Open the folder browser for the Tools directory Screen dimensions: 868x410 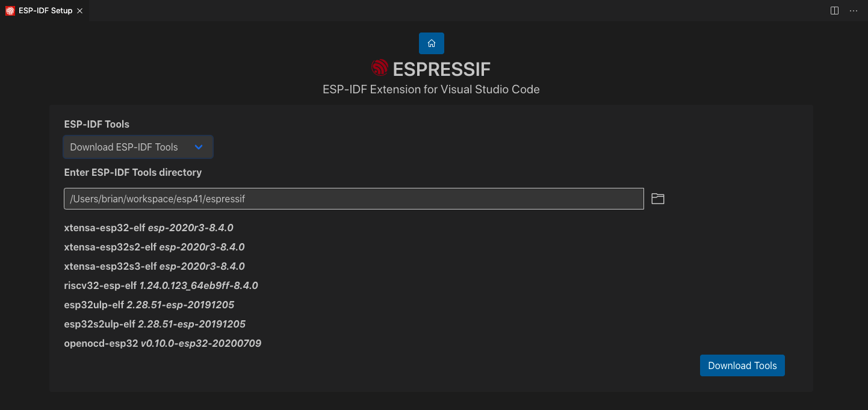(x=657, y=199)
